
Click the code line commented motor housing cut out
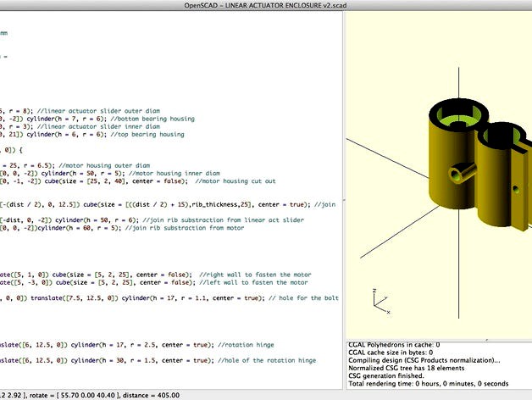coord(138,181)
